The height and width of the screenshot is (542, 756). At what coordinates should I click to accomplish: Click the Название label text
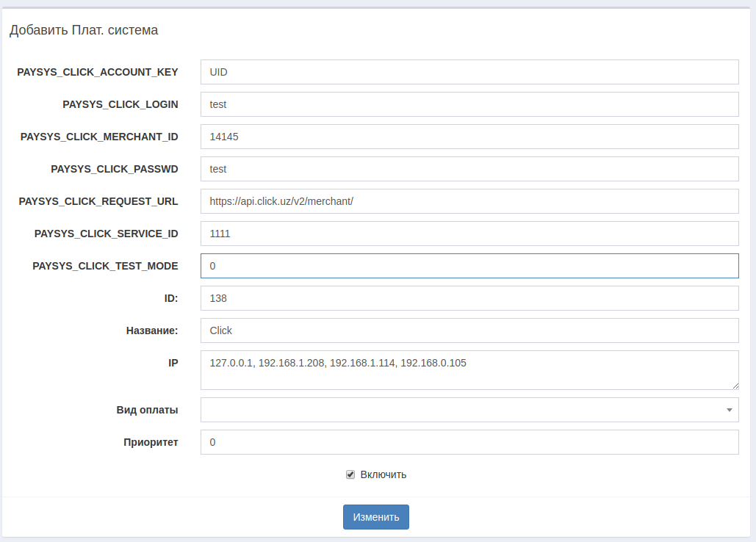[151, 330]
